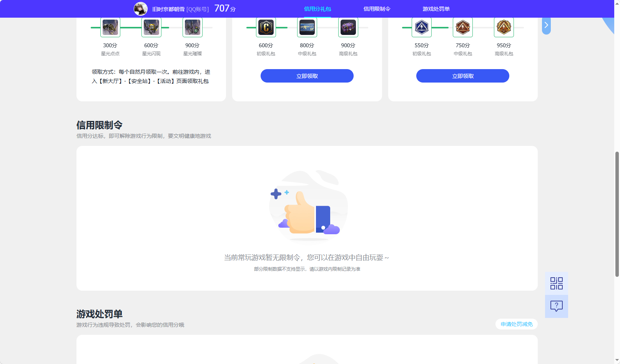Image resolution: width=620 pixels, height=364 pixels.
Task: Select the 950分 高级礼包 gold badge icon
Action: 504,27
